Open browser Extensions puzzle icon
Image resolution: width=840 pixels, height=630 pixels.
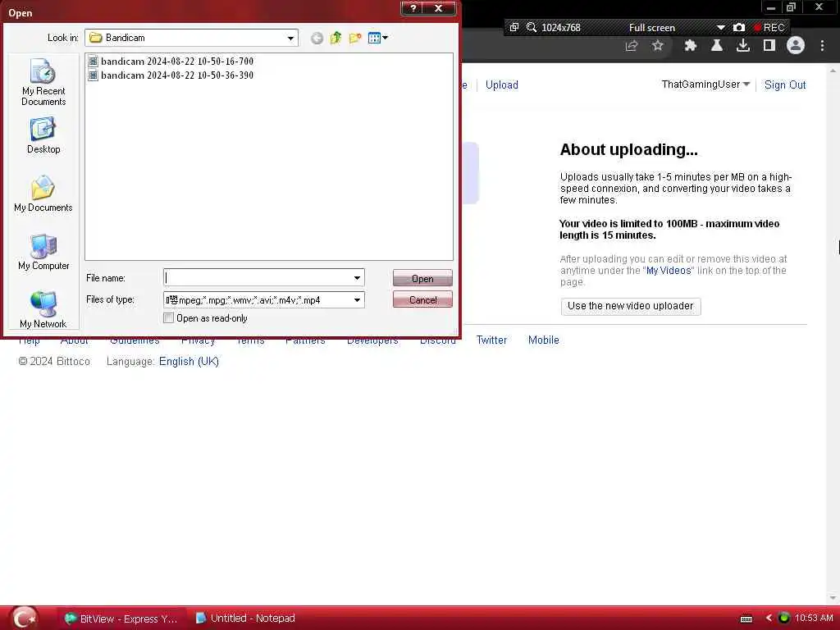pyautogui.click(x=690, y=46)
